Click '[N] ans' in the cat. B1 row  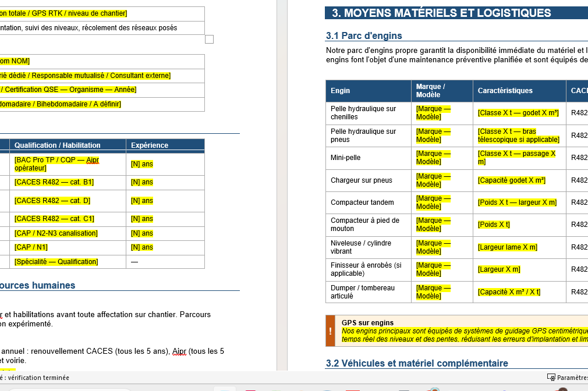tap(141, 182)
